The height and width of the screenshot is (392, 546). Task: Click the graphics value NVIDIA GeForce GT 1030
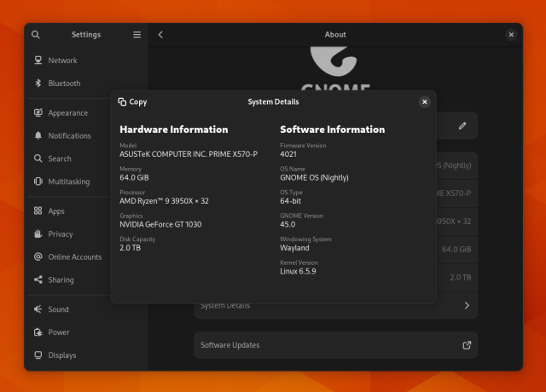pyautogui.click(x=160, y=224)
